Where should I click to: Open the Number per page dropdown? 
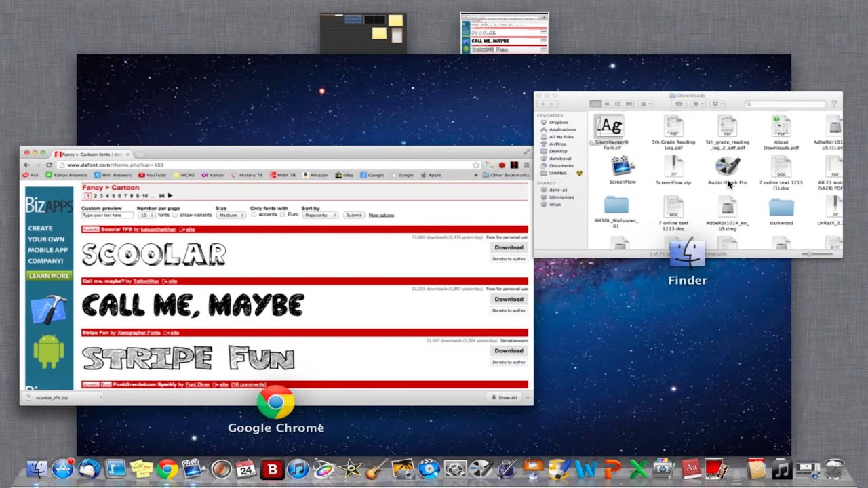(x=146, y=215)
